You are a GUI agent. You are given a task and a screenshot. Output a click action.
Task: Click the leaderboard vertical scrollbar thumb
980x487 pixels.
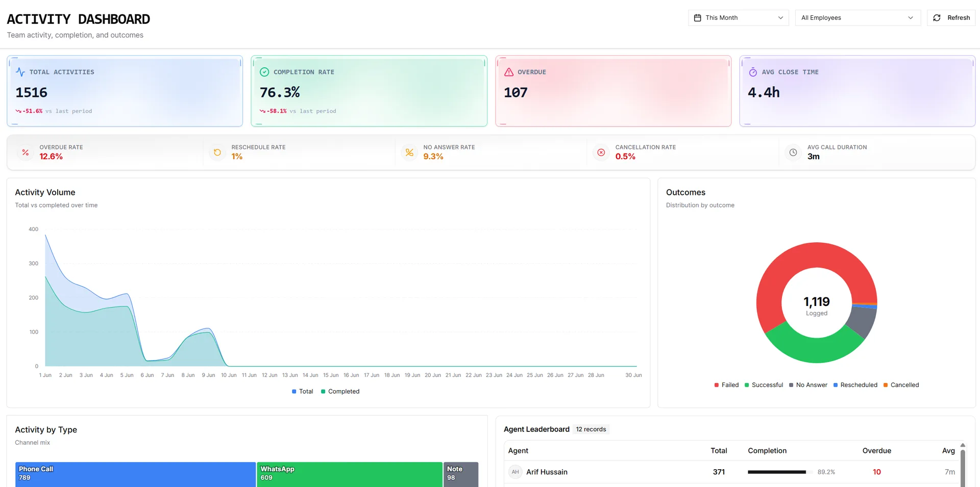963,468
